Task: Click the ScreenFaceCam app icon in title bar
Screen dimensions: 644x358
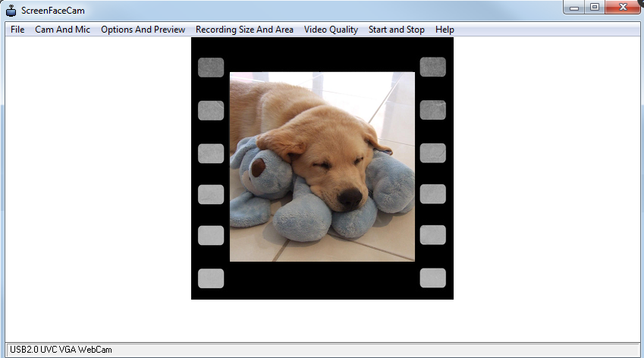Action: point(11,10)
